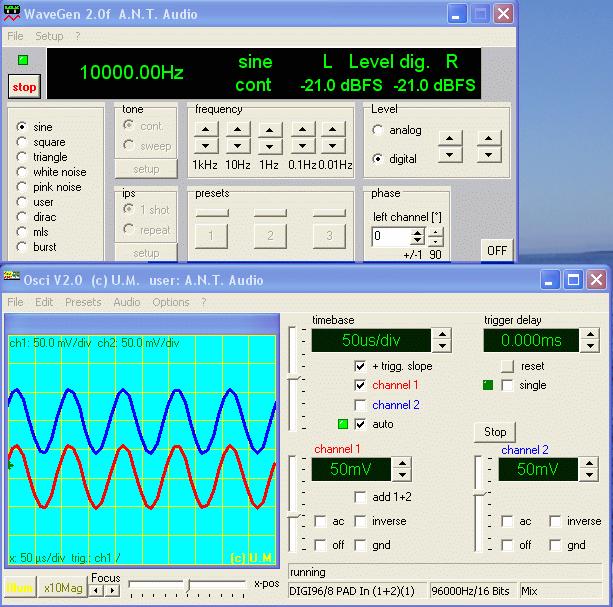Click the x10Mag button
Viewport: 613px width, 607px height.
click(x=63, y=587)
